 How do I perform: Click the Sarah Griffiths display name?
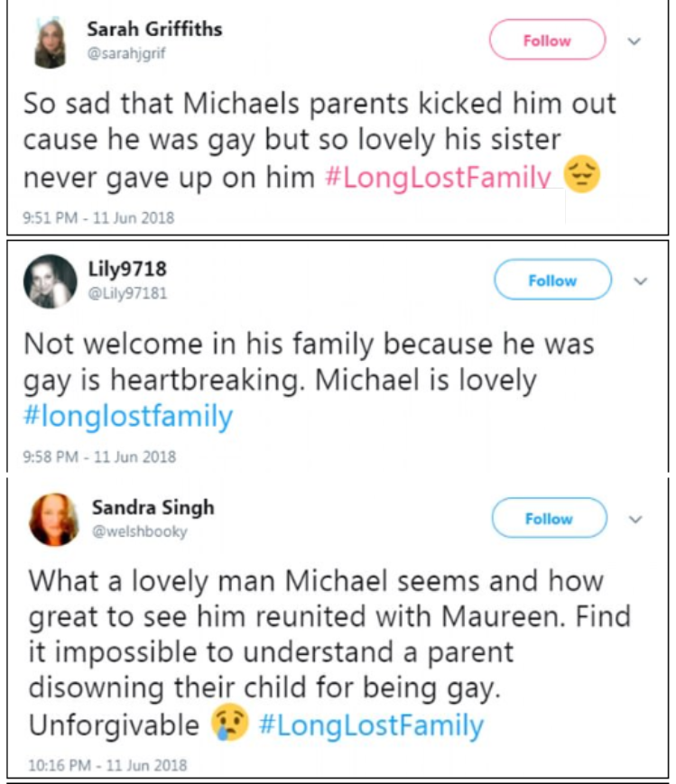pyautogui.click(x=154, y=29)
